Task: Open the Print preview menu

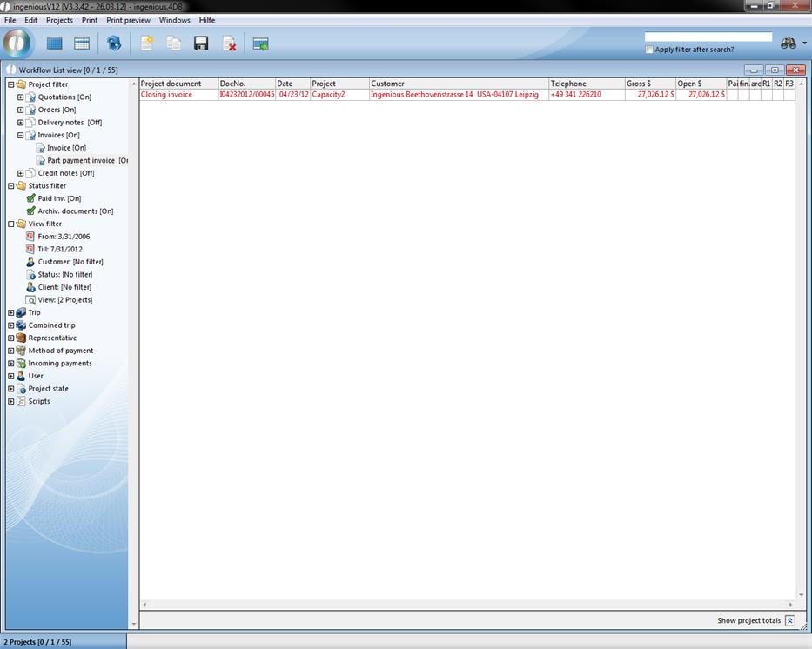Action: pyautogui.click(x=128, y=20)
